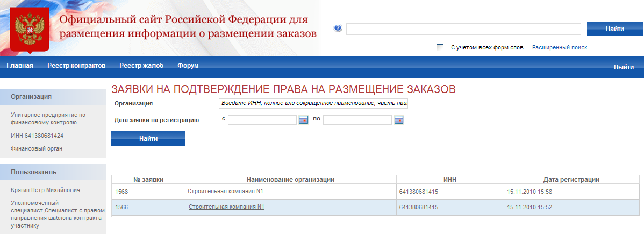Click the official site title header text

click(x=188, y=26)
